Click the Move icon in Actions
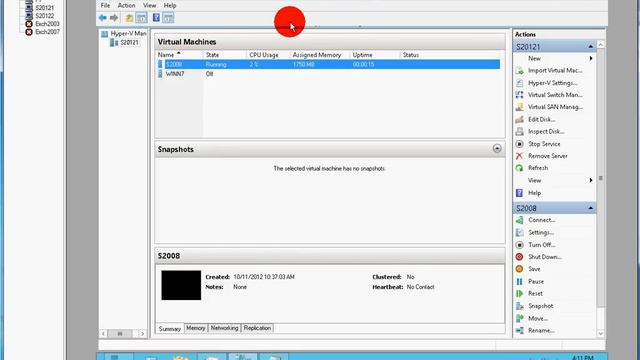The width and height of the screenshot is (640, 360). point(519,318)
